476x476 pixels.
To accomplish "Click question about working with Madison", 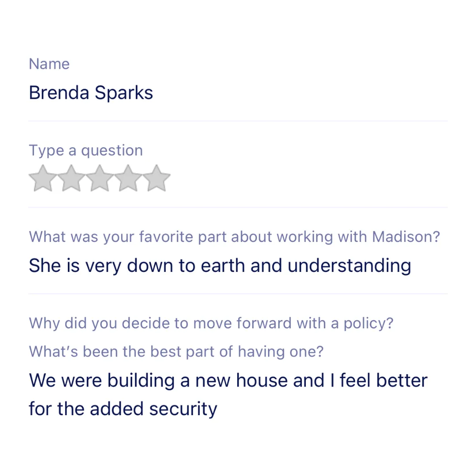I will pos(234,237).
